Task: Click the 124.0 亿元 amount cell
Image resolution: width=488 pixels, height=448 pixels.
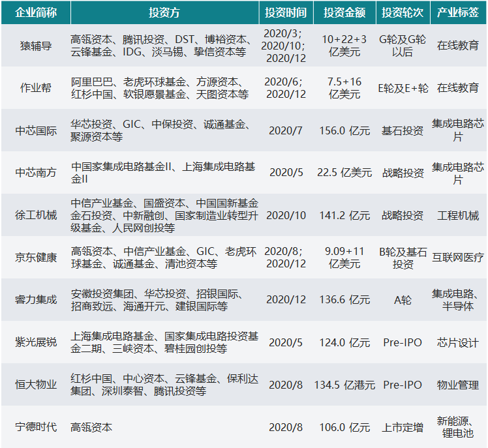Action: pos(344,342)
